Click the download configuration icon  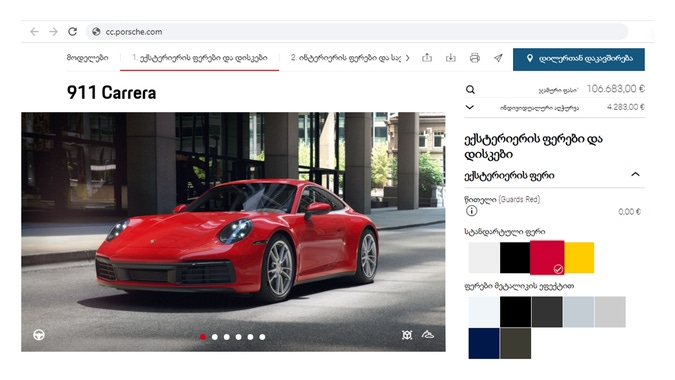(x=451, y=58)
